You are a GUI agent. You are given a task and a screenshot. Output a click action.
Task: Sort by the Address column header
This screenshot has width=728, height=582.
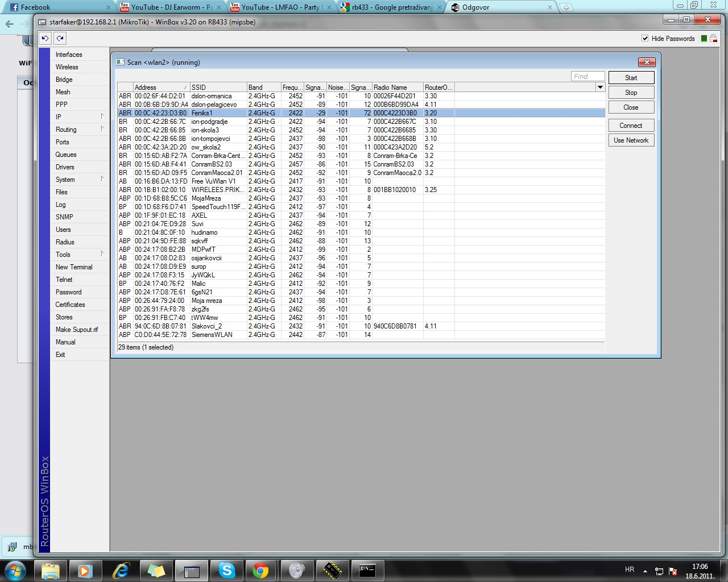tap(162, 88)
